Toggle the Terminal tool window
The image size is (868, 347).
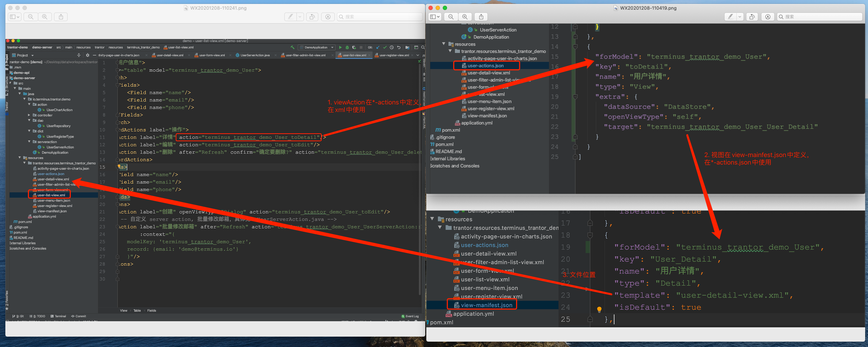click(x=59, y=316)
